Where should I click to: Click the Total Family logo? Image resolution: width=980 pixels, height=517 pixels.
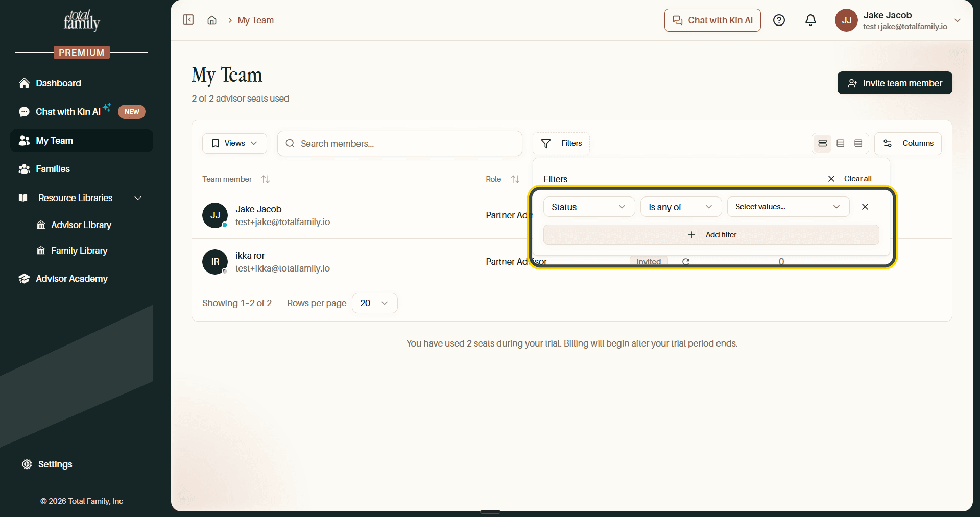(82, 20)
